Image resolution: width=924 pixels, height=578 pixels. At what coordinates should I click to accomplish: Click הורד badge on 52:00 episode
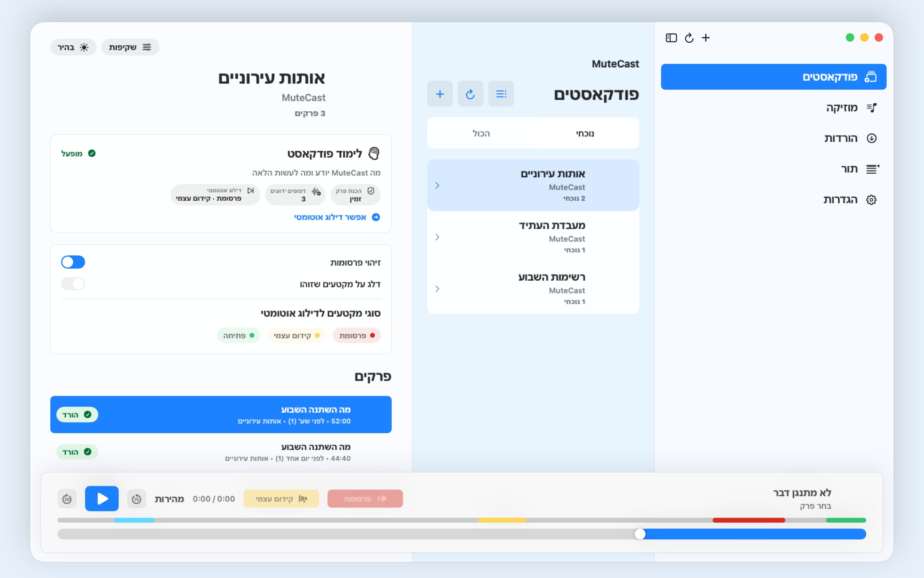77,414
